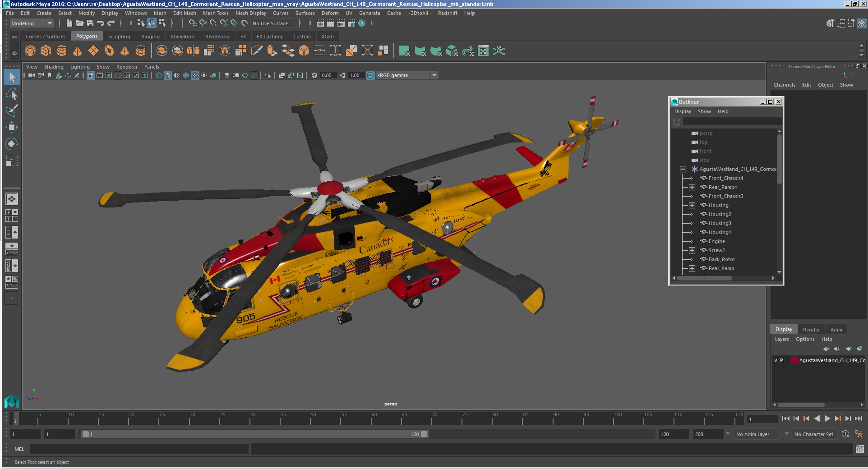Open the Anim Layer dropdown arrow
The width and height of the screenshot is (868, 469).
click(728, 434)
